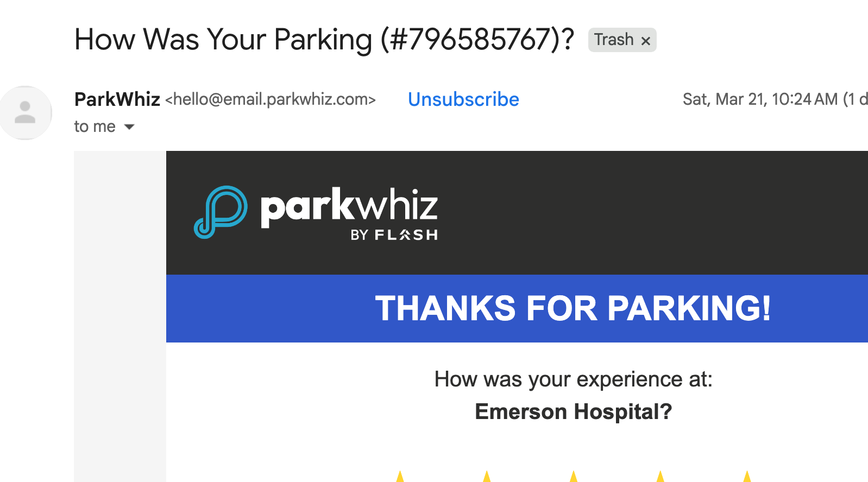This screenshot has width=868, height=482.
Task: Click the Emerson Hospital location name
Action: 573,412
